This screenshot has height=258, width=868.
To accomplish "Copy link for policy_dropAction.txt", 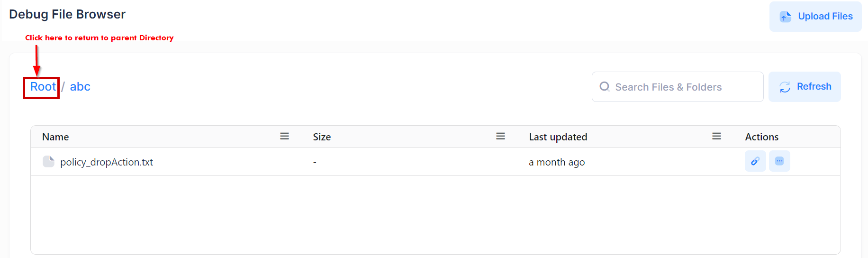I will (755, 161).
